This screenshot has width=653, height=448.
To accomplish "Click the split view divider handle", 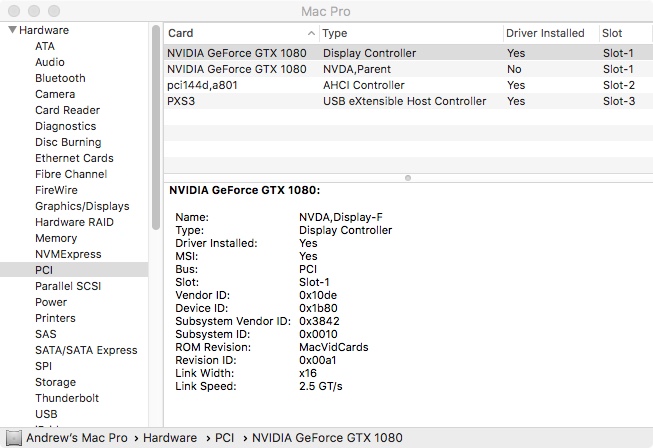I will click(x=408, y=178).
